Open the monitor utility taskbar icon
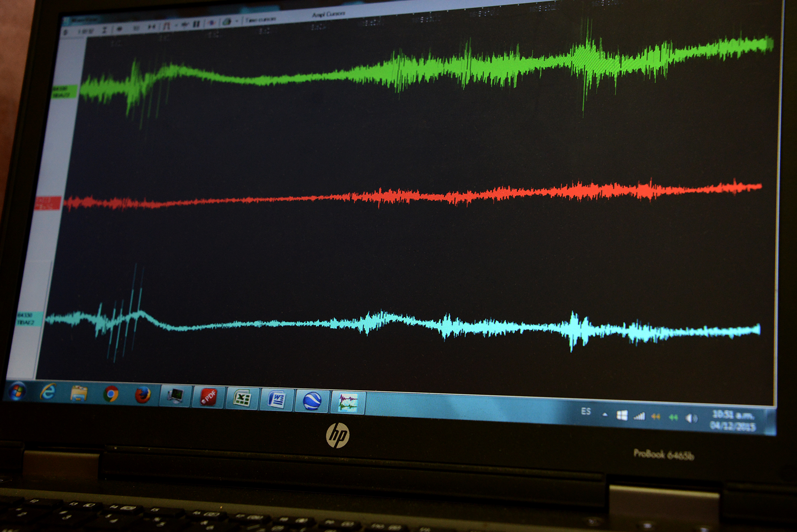The height and width of the screenshot is (532, 797). (175, 396)
